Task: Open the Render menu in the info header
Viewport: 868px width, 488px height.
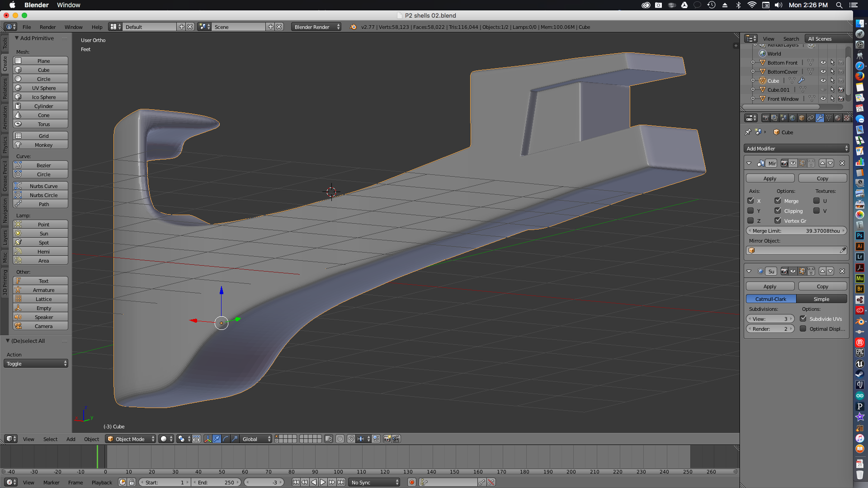Action: 47,27
